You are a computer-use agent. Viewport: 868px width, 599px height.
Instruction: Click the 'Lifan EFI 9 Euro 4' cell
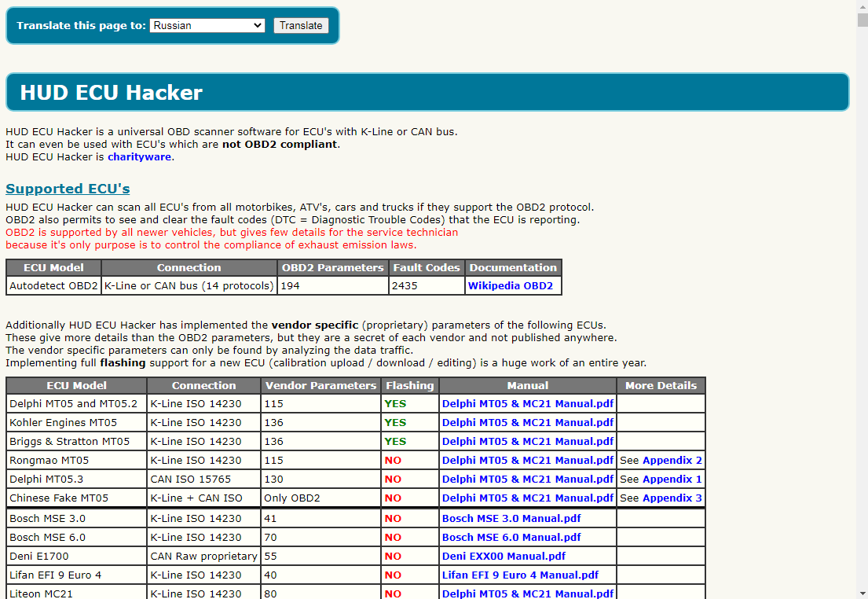(76, 575)
